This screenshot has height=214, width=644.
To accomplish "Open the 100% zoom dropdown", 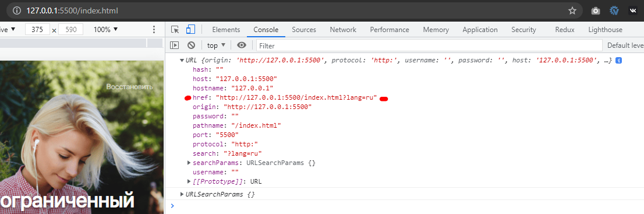I will pos(105,30).
